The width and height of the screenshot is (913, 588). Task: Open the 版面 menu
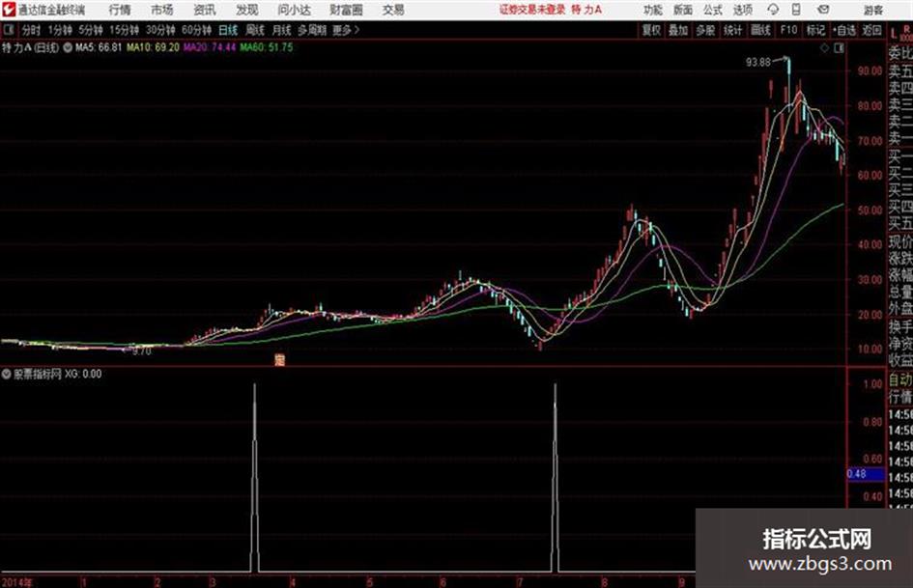tap(682, 10)
